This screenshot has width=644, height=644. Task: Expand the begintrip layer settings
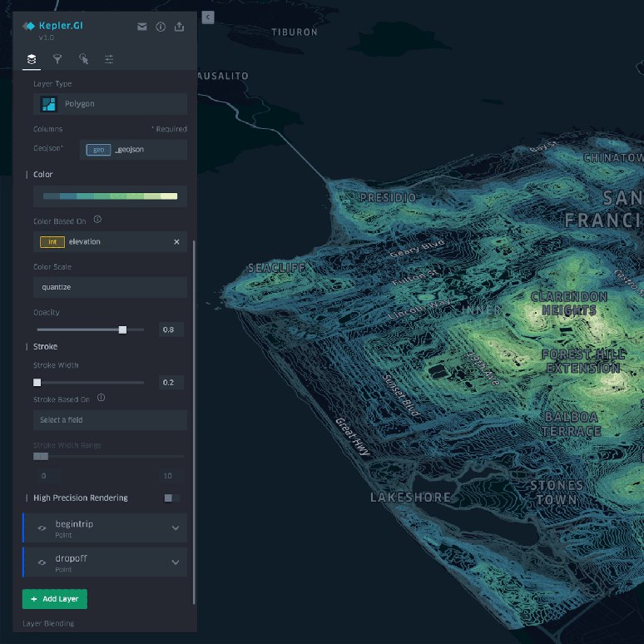click(176, 528)
